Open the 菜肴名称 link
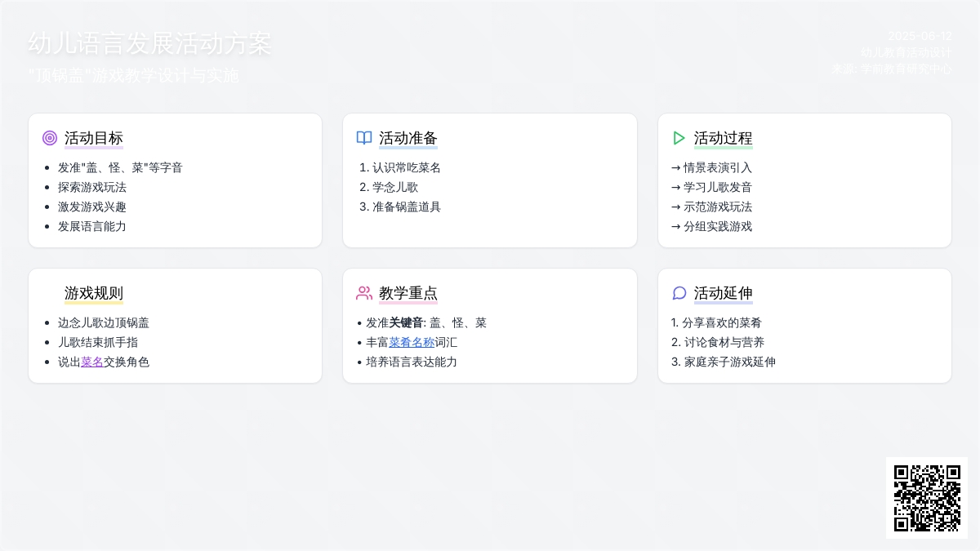Image resolution: width=980 pixels, height=551 pixels. coord(412,342)
